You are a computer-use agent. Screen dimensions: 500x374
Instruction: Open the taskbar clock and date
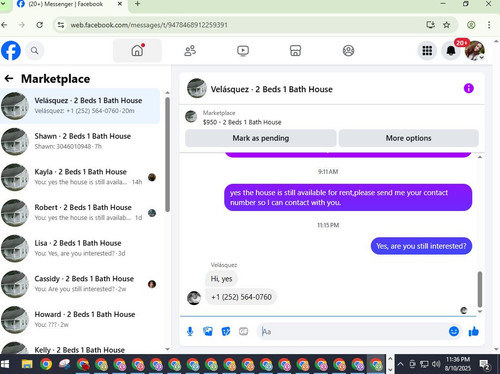pos(457,364)
